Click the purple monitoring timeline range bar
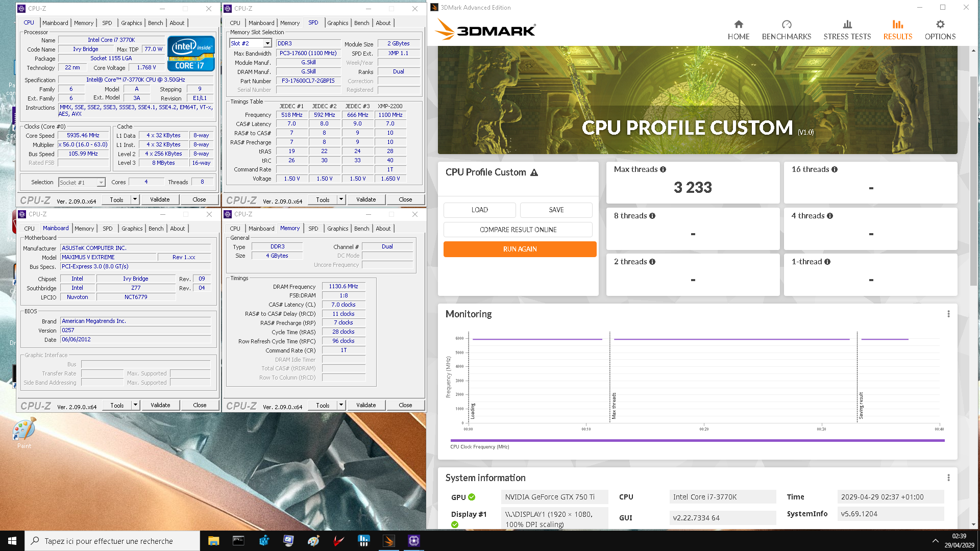This screenshot has height=551, width=980. click(x=697, y=440)
